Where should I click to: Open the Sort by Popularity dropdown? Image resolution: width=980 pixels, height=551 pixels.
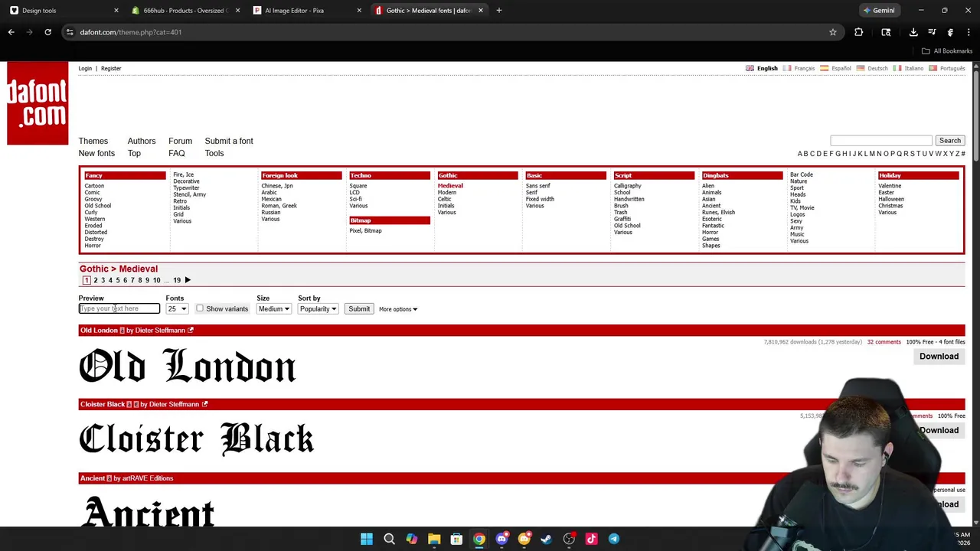(x=318, y=308)
